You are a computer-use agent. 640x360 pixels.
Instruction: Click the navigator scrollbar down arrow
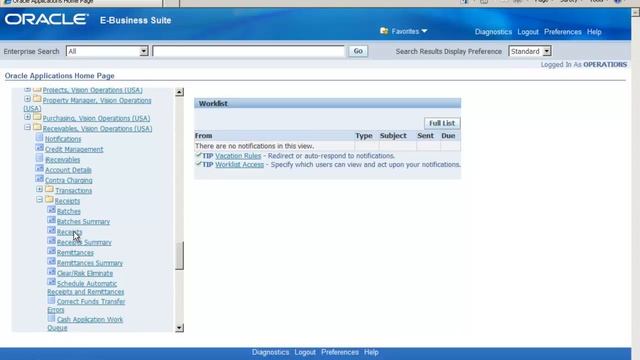(x=179, y=328)
